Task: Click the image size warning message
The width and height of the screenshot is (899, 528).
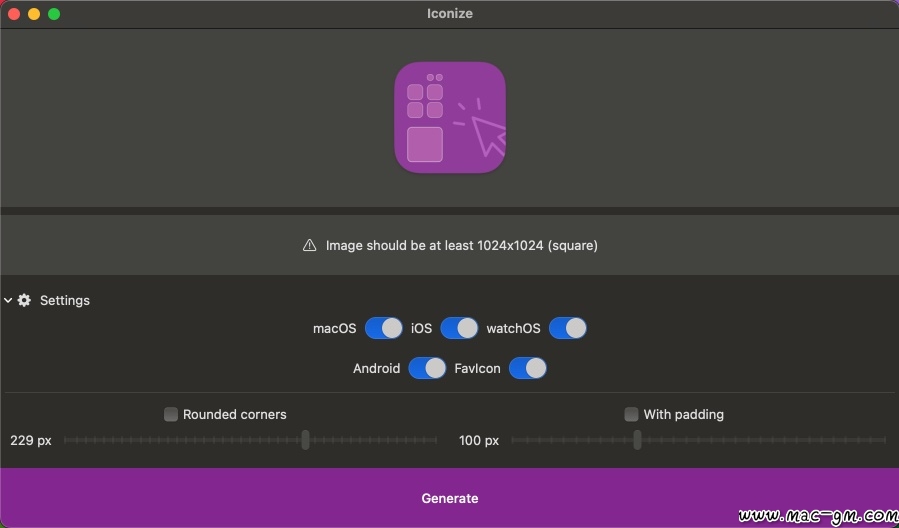Action: click(461, 245)
